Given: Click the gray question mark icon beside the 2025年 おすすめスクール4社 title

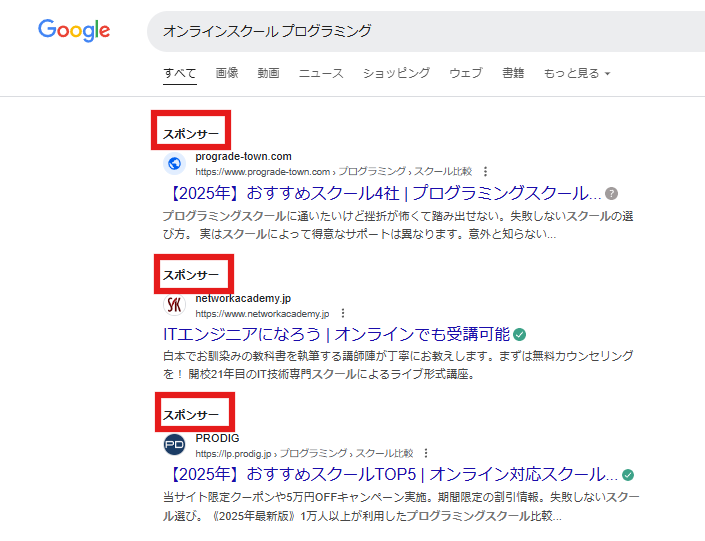Looking at the screenshot, I should click(x=611, y=194).
